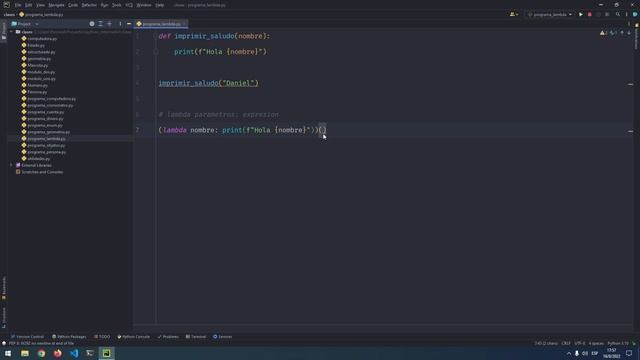The image size is (640, 360).
Task: Open the TODO tool window
Action: click(102, 337)
